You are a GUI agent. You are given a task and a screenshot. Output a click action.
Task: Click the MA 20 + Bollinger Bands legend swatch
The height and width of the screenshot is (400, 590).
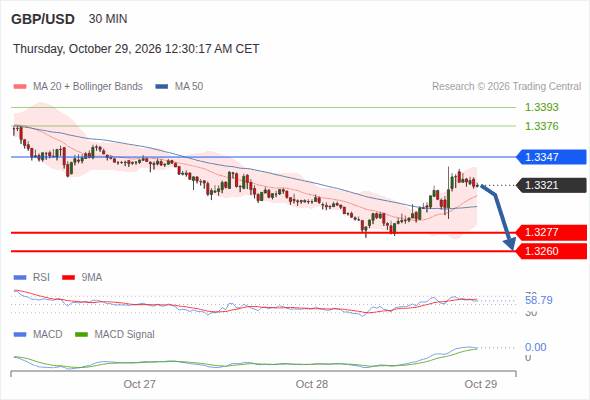[20, 87]
